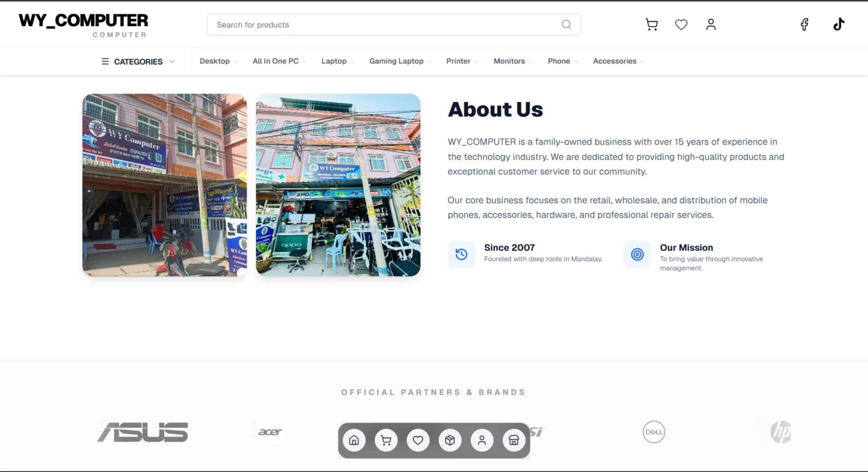Image resolution: width=868 pixels, height=472 pixels.
Task: Open the Gaming Laptop nav item
Action: coord(396,61)
